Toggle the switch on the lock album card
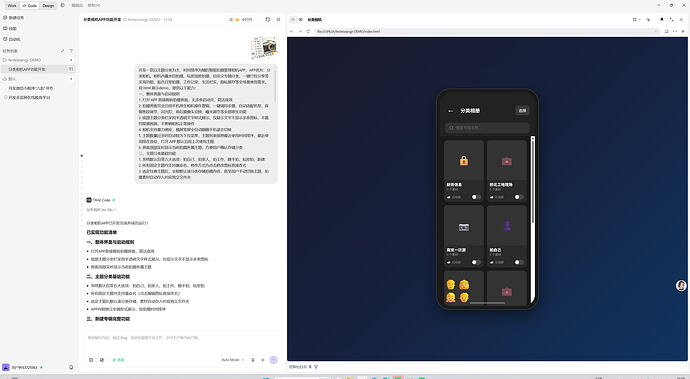This screenshot has height=379, width=690. (x=476, y=197)
